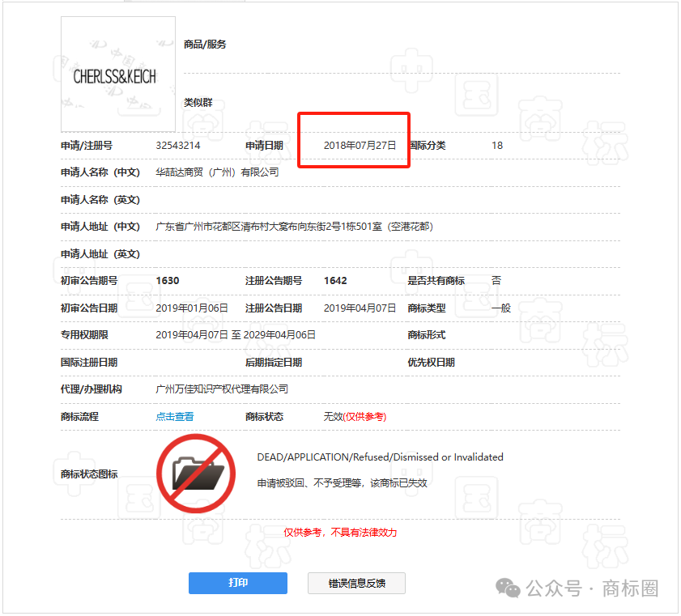The height and width of the screenshot is (616, 681).
Task: Click the 申请人名称（英文） label
Action: (x=100, y=200)
